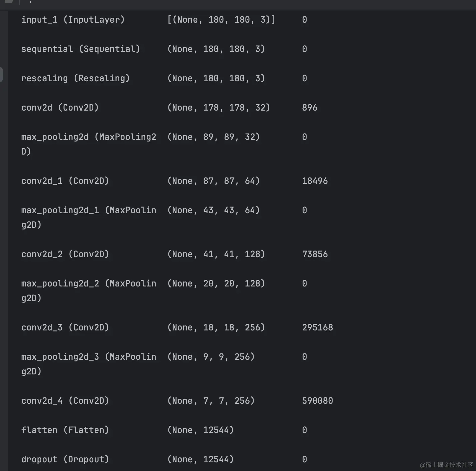Click the dropout (Dropout) layer name
This screenshot has width=476, height=471.
[x=65, y=459]
